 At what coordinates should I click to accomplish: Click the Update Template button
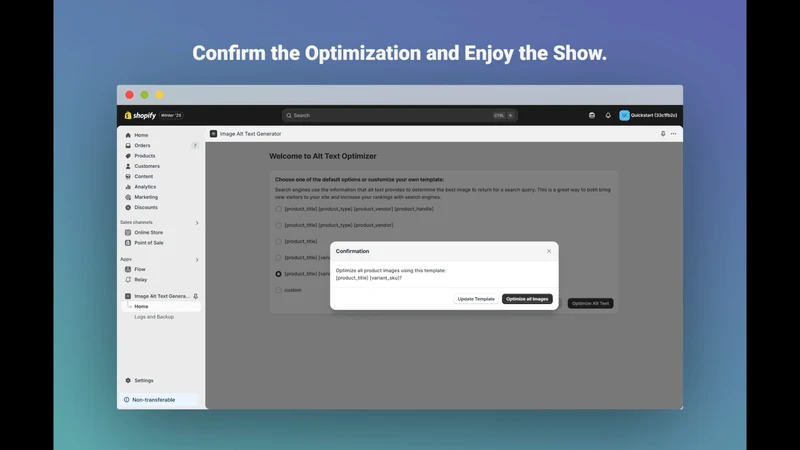pyautogui.click(x=476, y=299)
